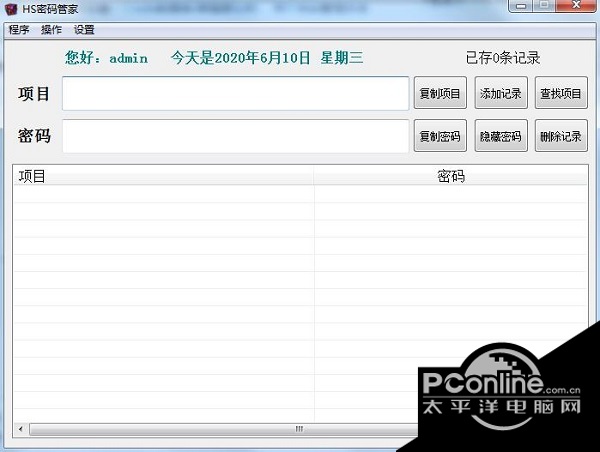Viewport: 600px width, 452px height.
Task: Click the 删除记录 button
Action: 561,136
